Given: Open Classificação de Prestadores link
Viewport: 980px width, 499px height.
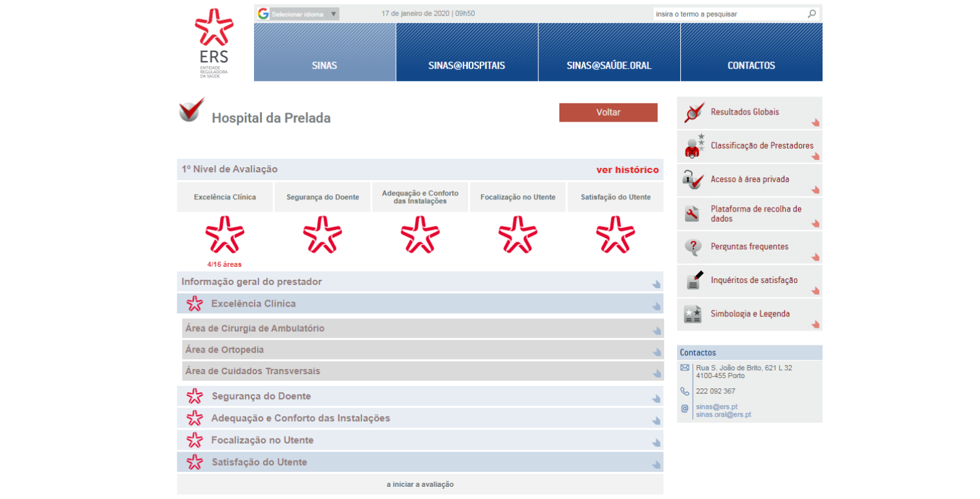Looking at the screenshot, I should click(762, 146).
